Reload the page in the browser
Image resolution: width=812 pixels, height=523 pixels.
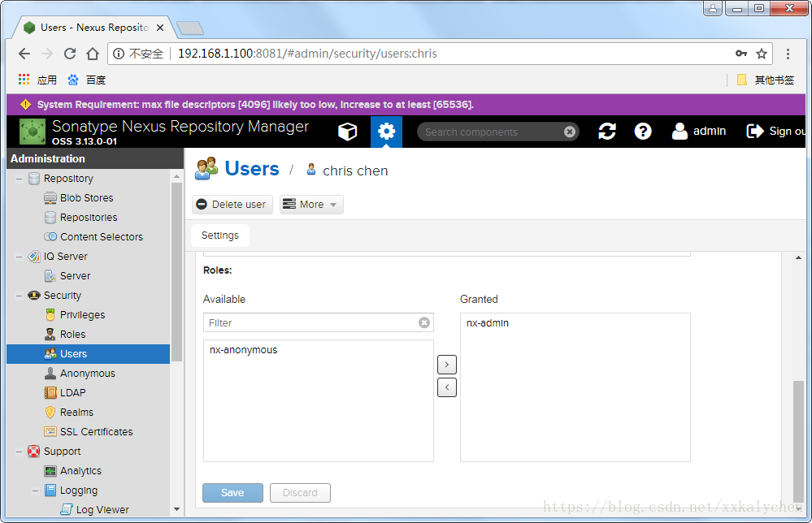[x=69, y=54]
